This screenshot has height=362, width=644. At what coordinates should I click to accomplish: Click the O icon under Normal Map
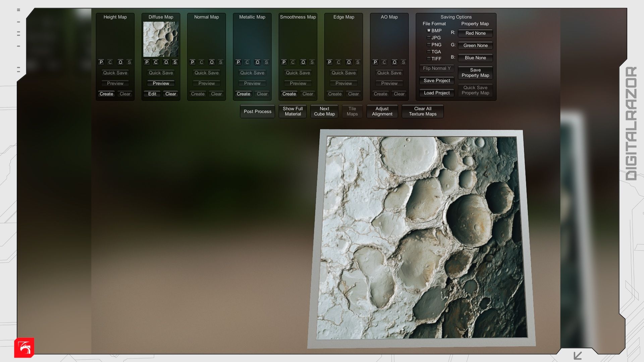click(x=212, y=62)
